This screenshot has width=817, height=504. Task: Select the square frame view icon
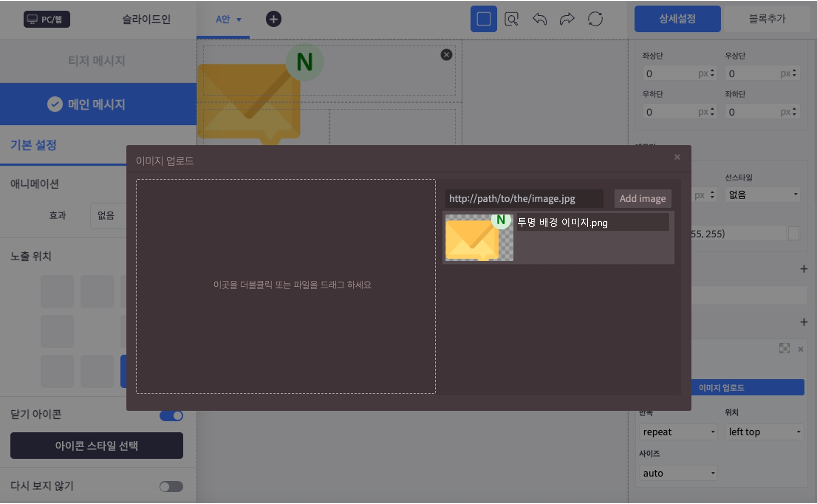point(483,19)
